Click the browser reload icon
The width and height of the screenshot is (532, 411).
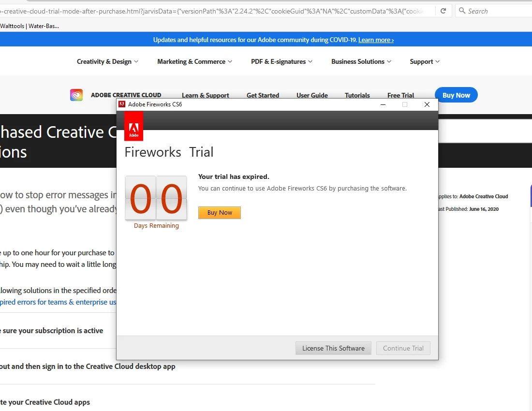tap(443, 11)
